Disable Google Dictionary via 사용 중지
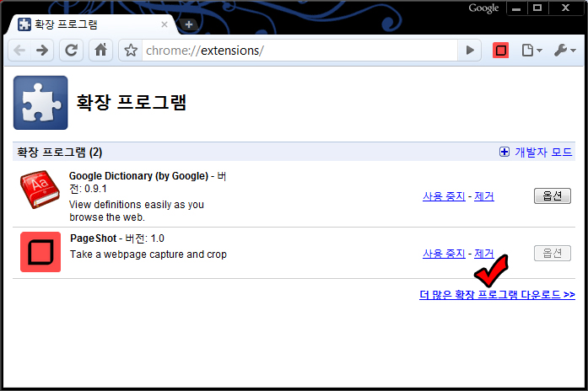 444,196
